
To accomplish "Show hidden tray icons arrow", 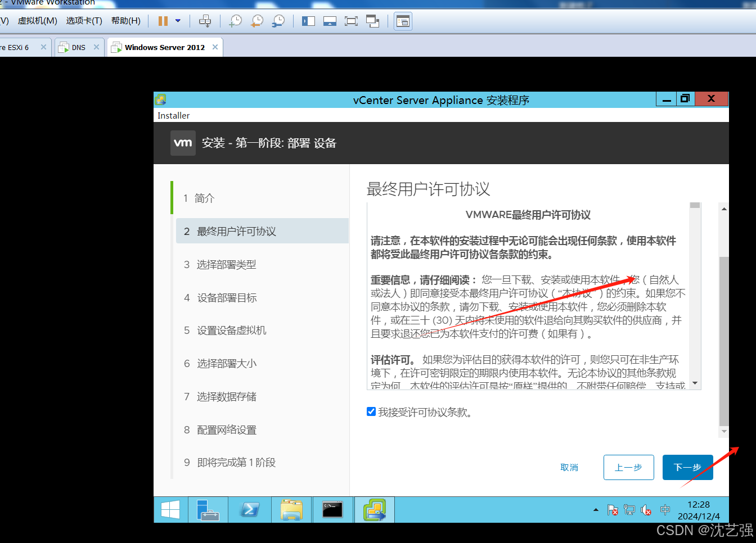I will 596,510.
